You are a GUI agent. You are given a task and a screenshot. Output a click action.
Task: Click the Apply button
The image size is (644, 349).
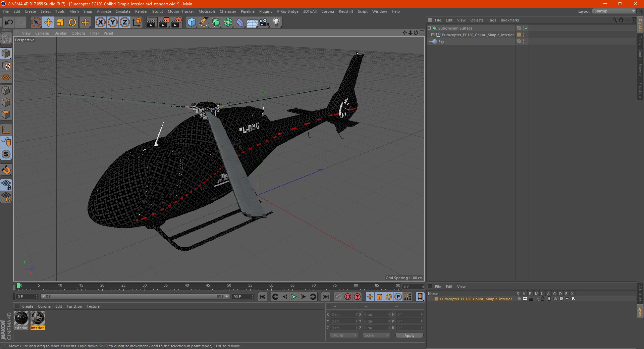click(409, 335)
